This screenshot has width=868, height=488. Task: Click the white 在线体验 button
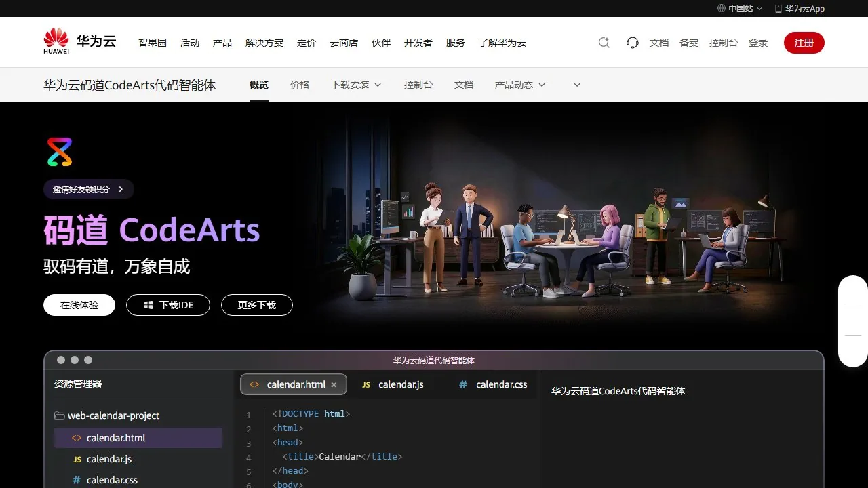click(x=79, y=305)
